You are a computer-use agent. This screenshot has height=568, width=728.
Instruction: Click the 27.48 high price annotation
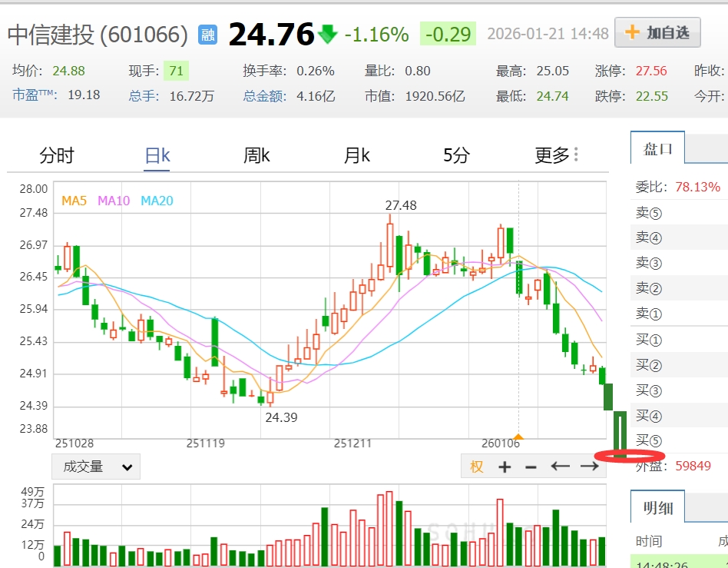pos(401,205)
